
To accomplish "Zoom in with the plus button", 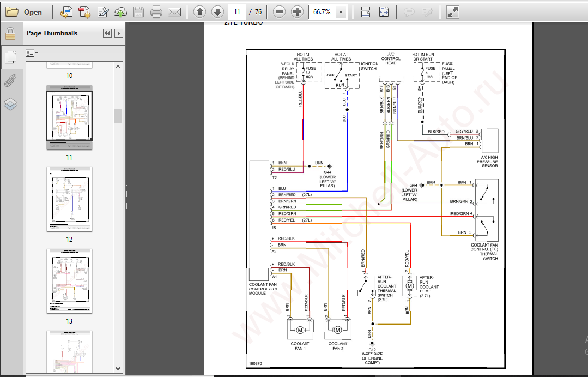I will point(297,12).
